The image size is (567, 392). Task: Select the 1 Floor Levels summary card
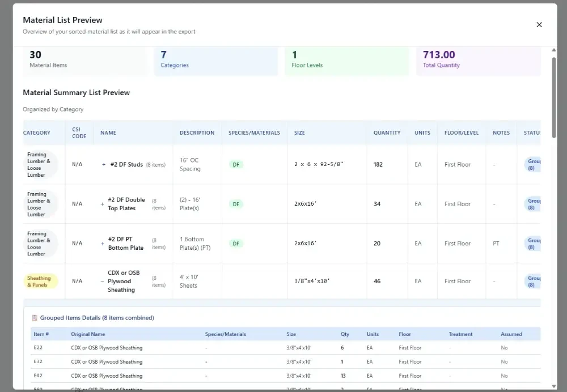click(x=347, y=61)
